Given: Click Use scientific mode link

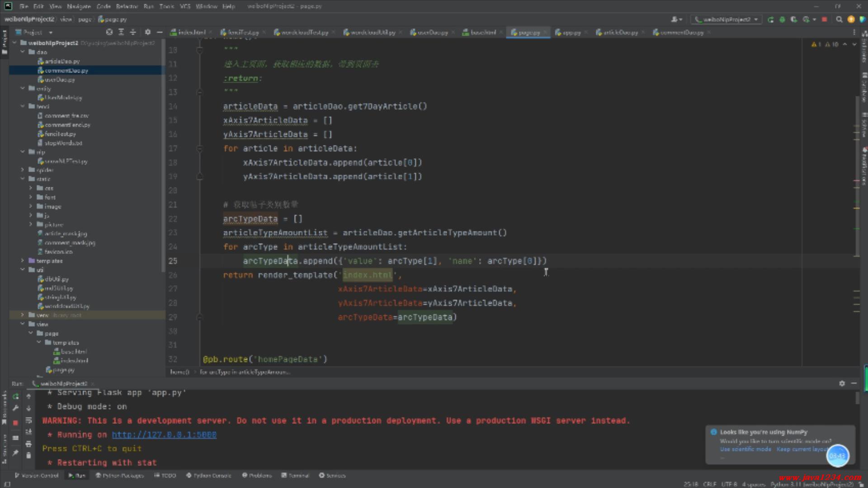Looking at the screenshot, I should pos(745,449).
